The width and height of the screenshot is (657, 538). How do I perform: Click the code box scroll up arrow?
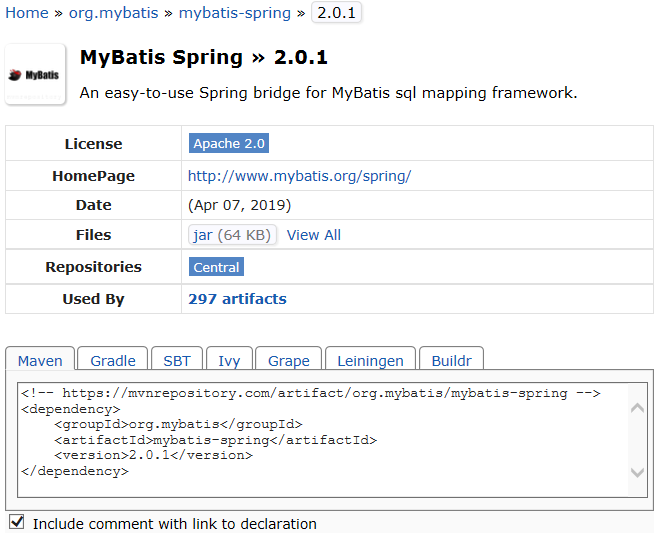coord(637,408)
